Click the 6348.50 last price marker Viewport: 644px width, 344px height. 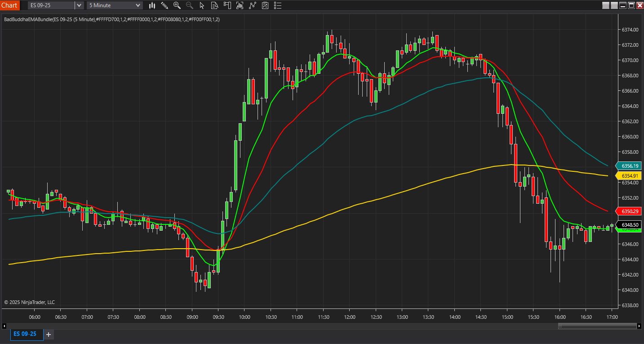point(628,224)
